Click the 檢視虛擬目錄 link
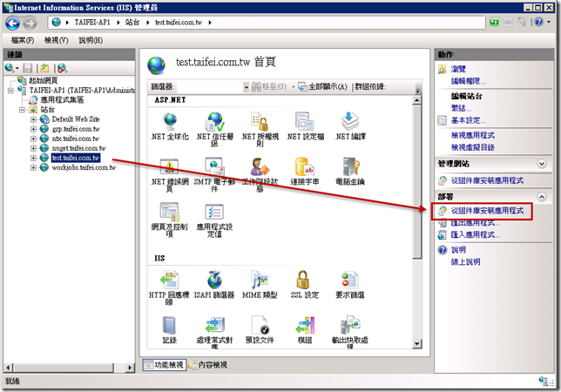 (473, 147)
